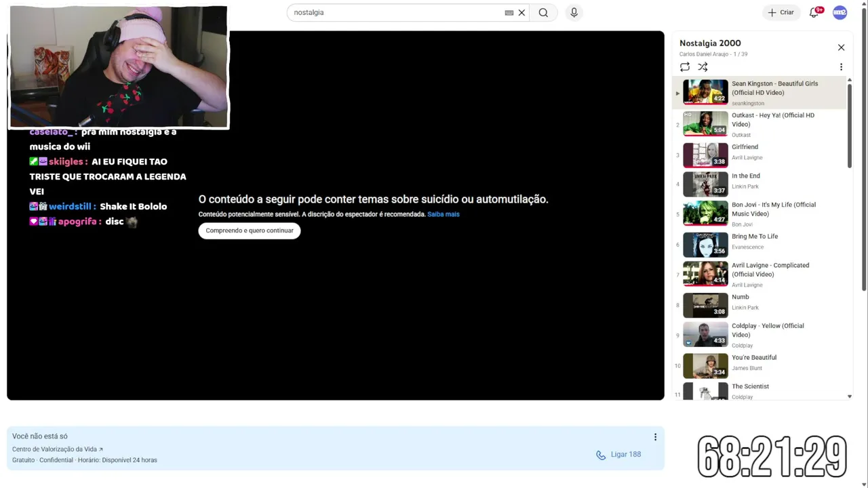Viewport: 868px width, 488px height.
Task: Select the 'Numb' title text
Action: (x=740, y=297)
